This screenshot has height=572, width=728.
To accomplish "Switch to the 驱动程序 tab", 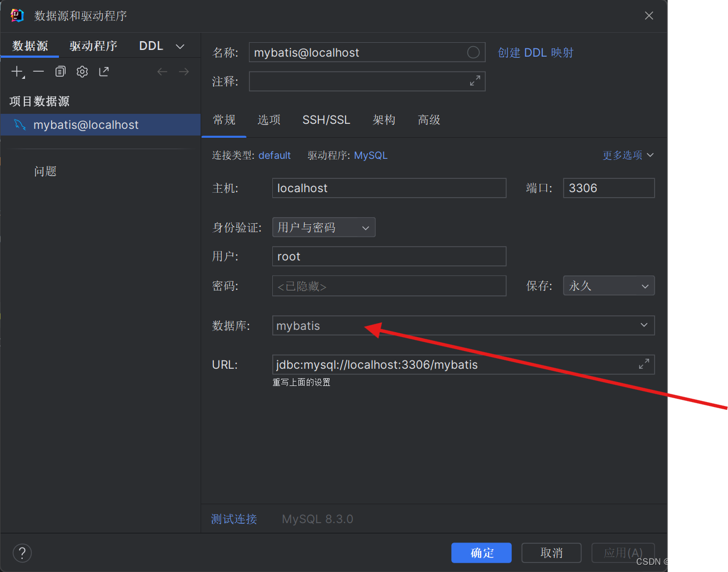I will click(x=93, y=46).
